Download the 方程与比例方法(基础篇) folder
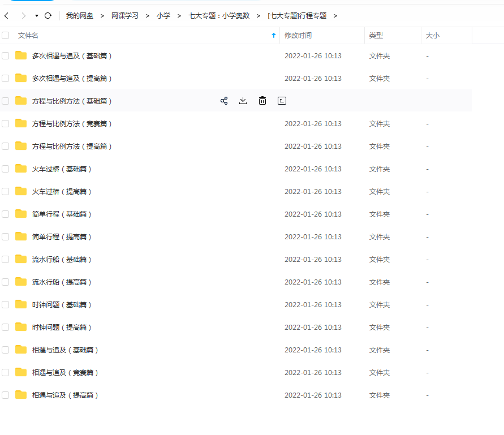 (x=243, y=101)
